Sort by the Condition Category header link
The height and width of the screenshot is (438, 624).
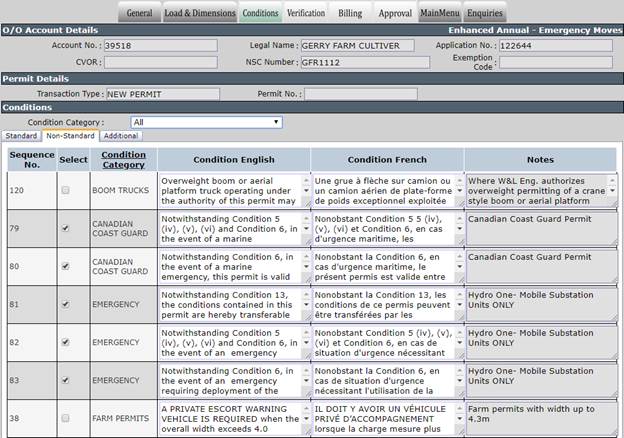coord(123,160)
